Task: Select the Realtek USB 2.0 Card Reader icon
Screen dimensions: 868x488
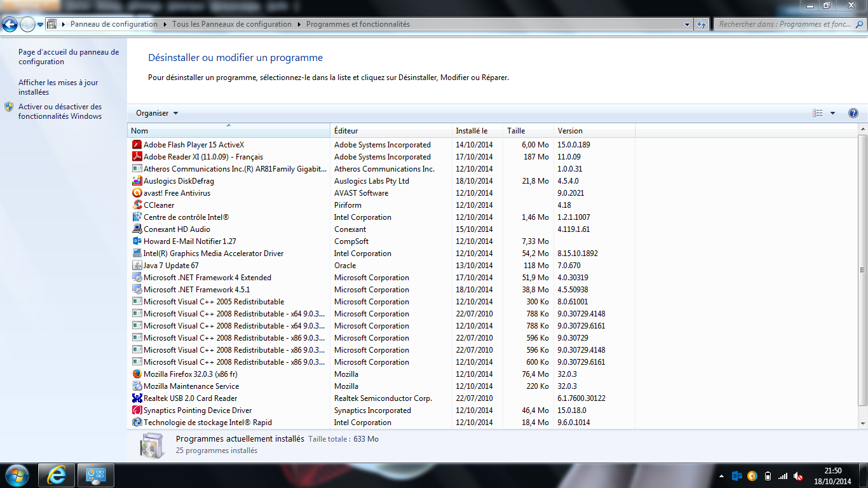Action: (137, 398)
